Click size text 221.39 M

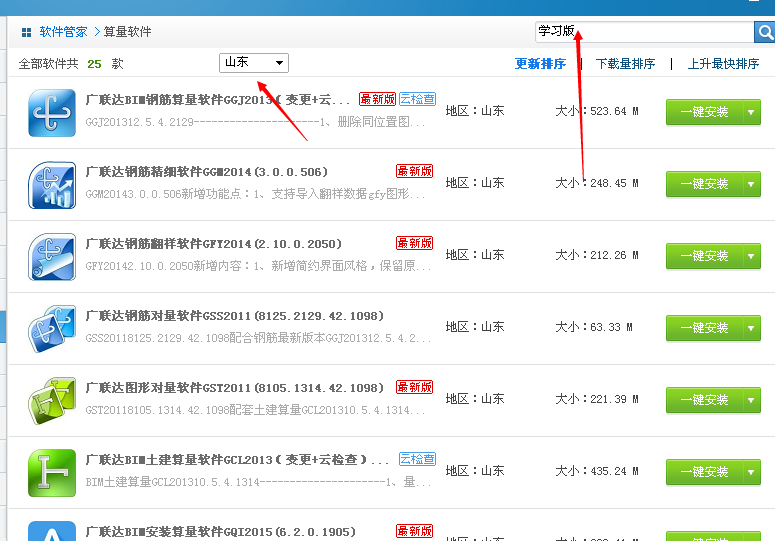pos(614,400)
